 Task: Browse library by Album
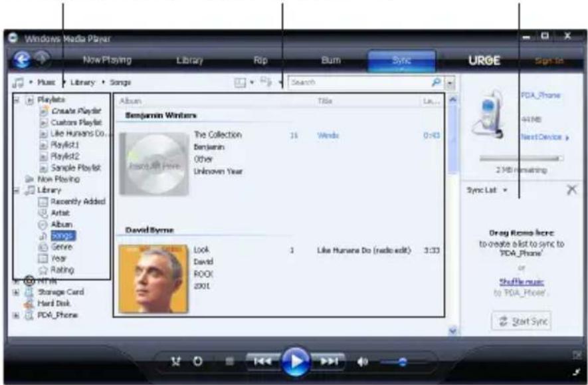62,224
